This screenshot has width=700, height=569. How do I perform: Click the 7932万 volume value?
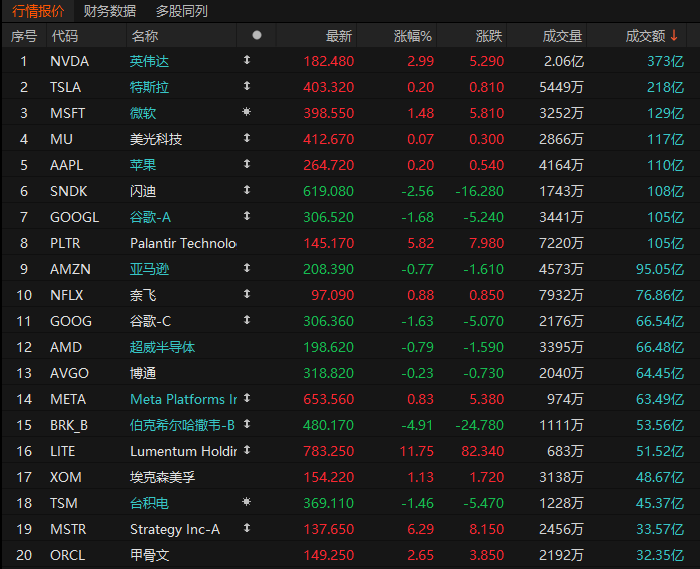[561, 295]
